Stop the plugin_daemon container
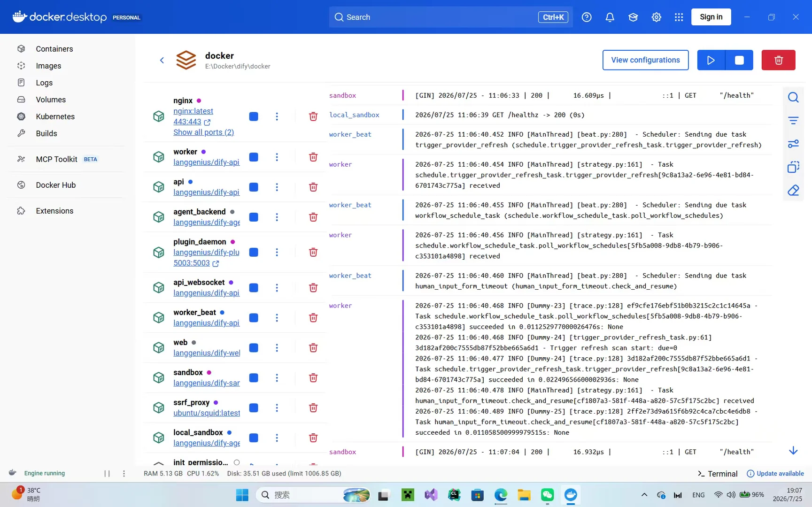This screenshot has height=507, width=812. 254,253
